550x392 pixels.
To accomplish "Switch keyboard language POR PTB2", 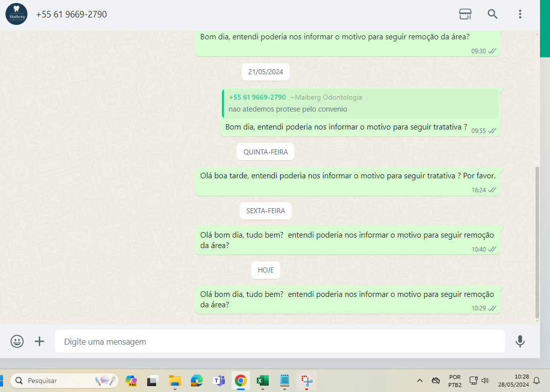I will 455,381.
